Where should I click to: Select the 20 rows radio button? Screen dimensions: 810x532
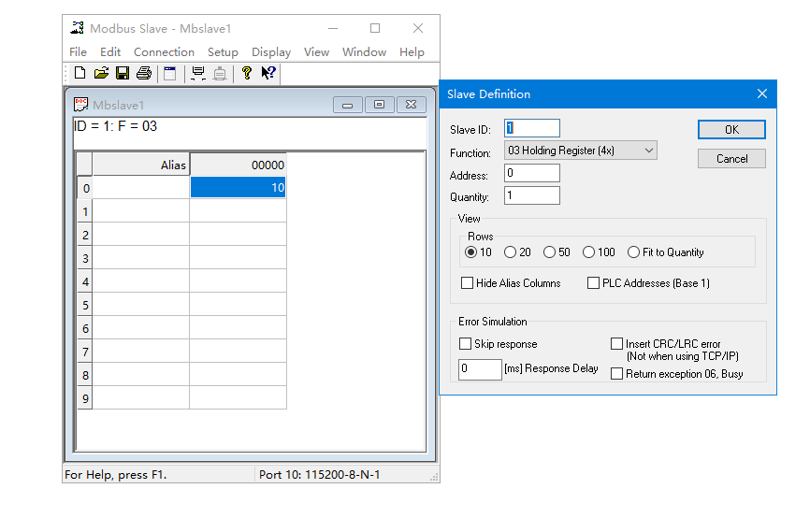[x=510, y=252]
